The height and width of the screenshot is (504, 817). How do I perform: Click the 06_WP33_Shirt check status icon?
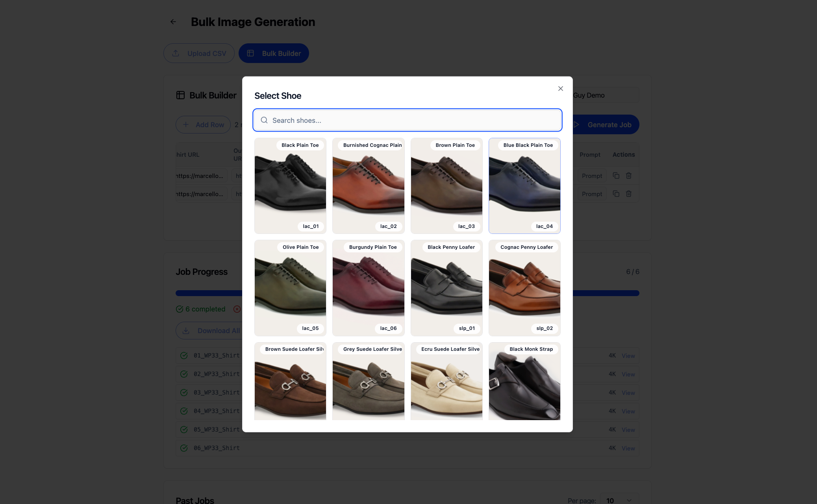pyautogui.click(x=184, y=448)
